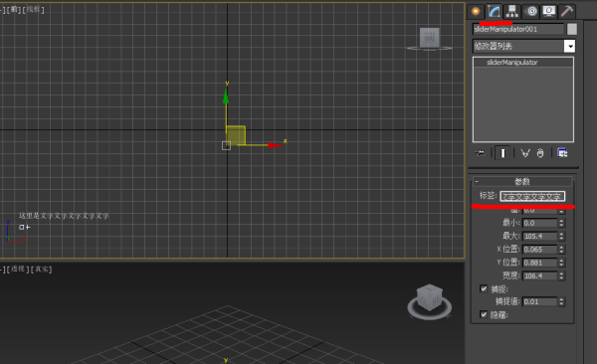This screenshot has width=597, height=364.
Task: Open the Display panel monitor icon
Action: point(548,11)
